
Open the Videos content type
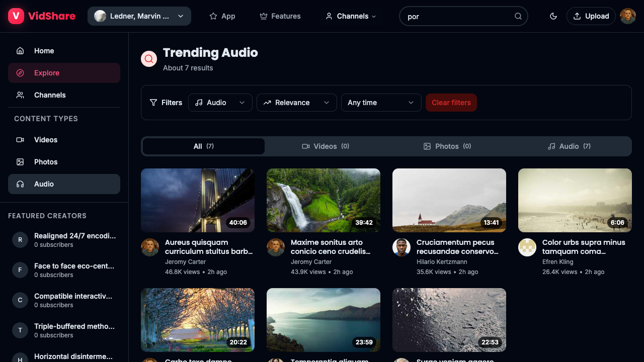[64, 140]
